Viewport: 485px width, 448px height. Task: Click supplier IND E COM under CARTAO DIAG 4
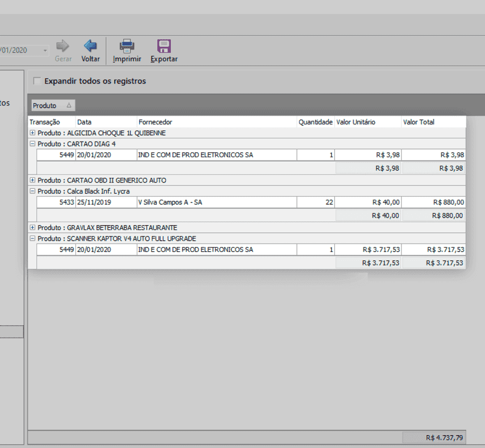(x=217, y=155)
